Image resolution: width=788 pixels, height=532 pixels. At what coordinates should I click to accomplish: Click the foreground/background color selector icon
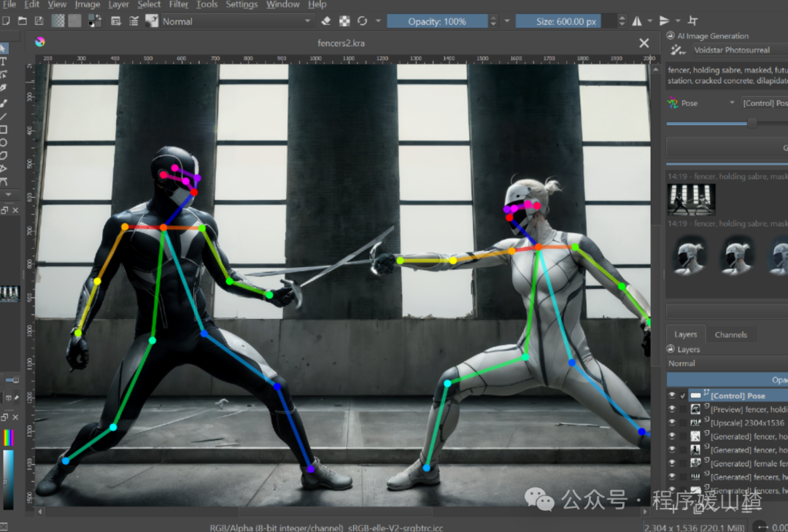click(94, 21)
